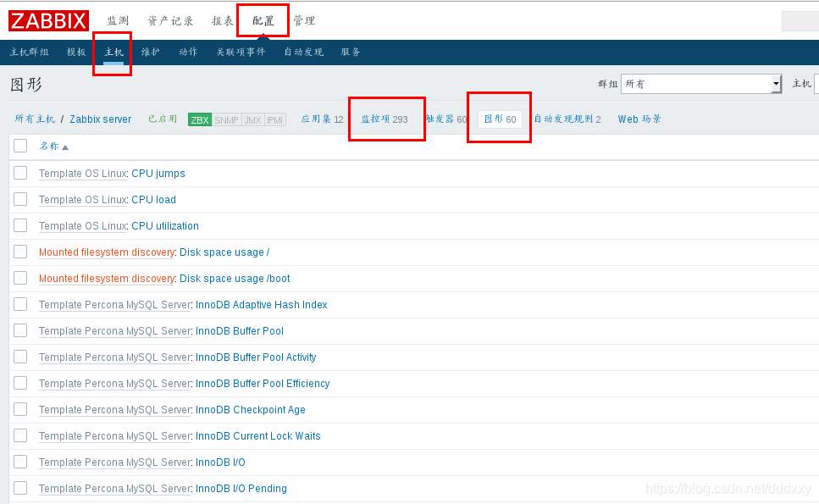Go to 主机群组 submenu
This screenshot has height=504, width=819.
[30, 53]
